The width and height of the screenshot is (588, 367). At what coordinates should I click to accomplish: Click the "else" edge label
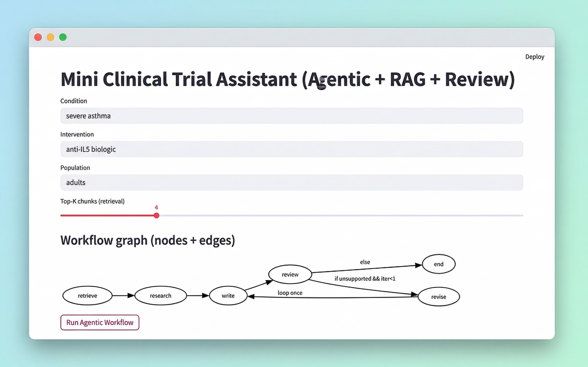[365, 262]
